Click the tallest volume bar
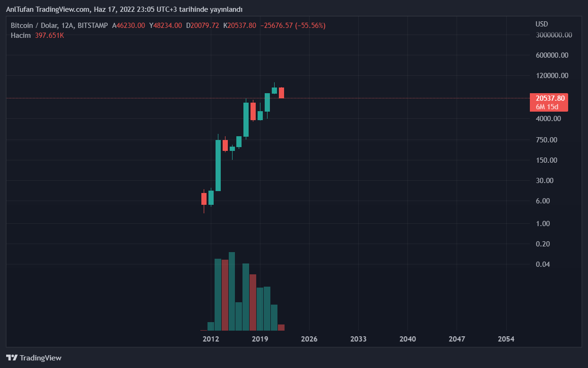The image size is (588, 368). pos(232,291)
